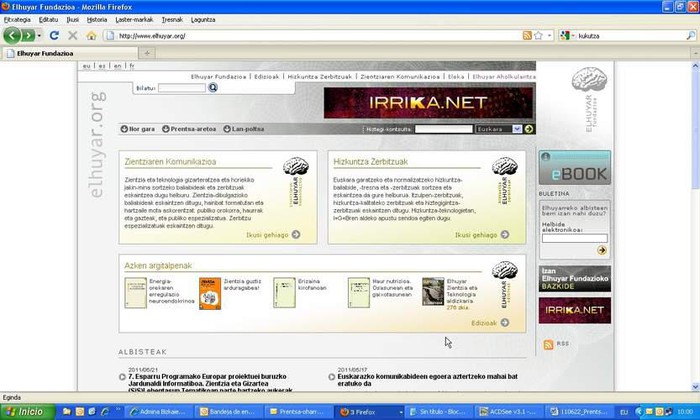700x420 pixels.
Task: Switch to Bandeja de en taskbar window
Action: point(229,412)
